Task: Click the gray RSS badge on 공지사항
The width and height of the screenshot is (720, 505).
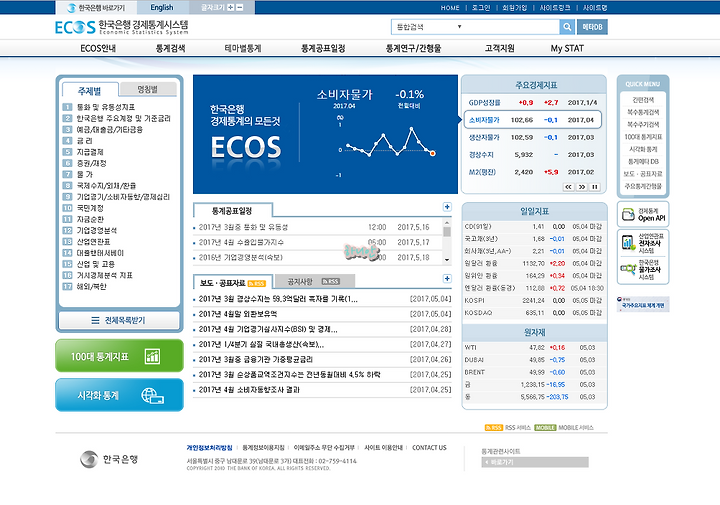Action: coord(331,281)
